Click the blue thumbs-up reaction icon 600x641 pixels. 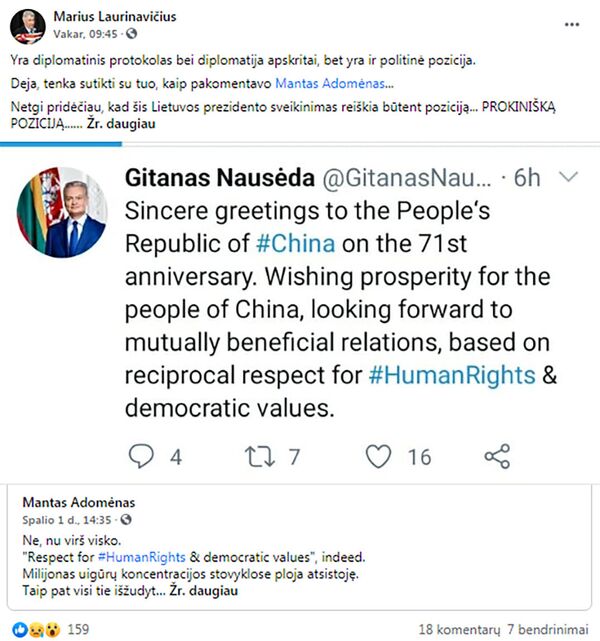coord(20,630)
